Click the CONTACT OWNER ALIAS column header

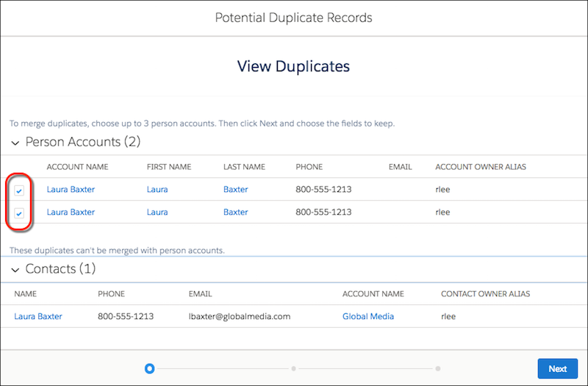(485, 293)
